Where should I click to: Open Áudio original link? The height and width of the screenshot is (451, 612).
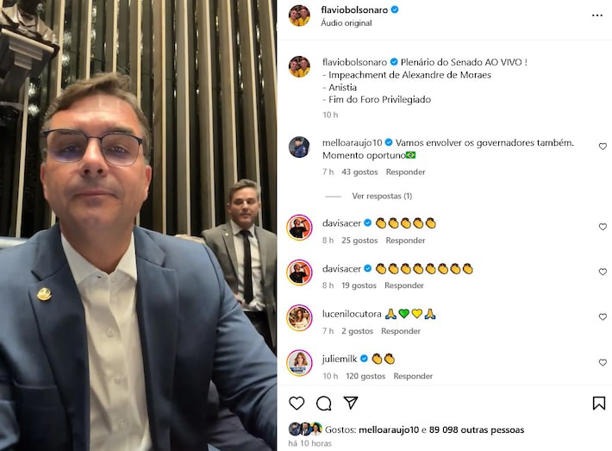click(x=346, y=23)
